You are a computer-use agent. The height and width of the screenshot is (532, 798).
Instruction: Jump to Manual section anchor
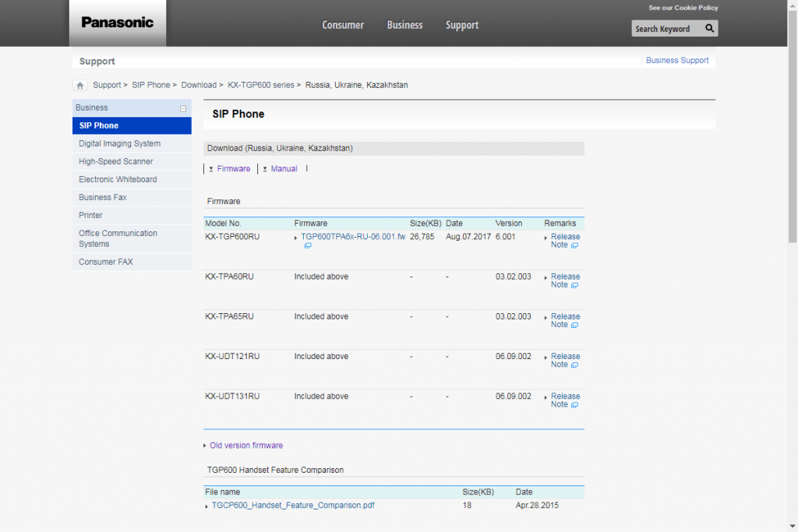coord(284,169)
